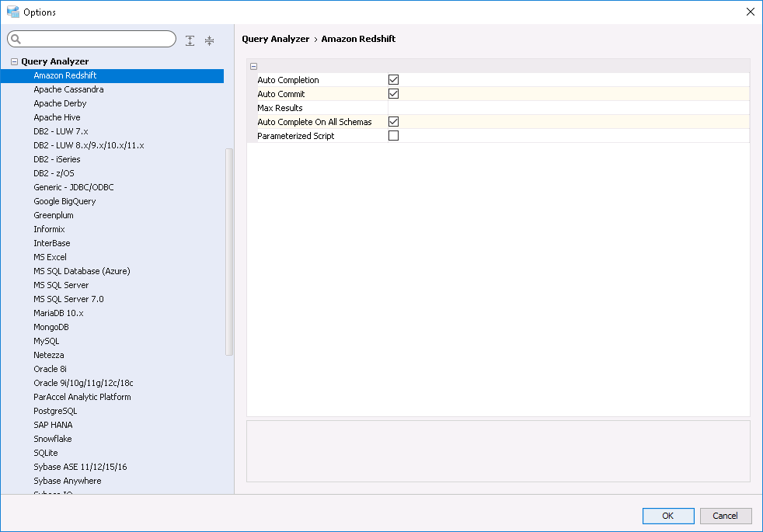Click the Options window title icon
763x532 pixels.
[12, 12]
